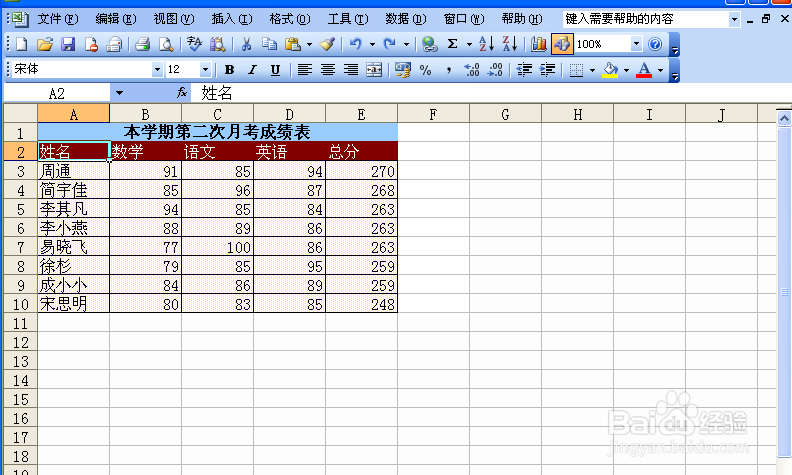Apply red font color
This screenshot has width=792, height=475.
644,70
